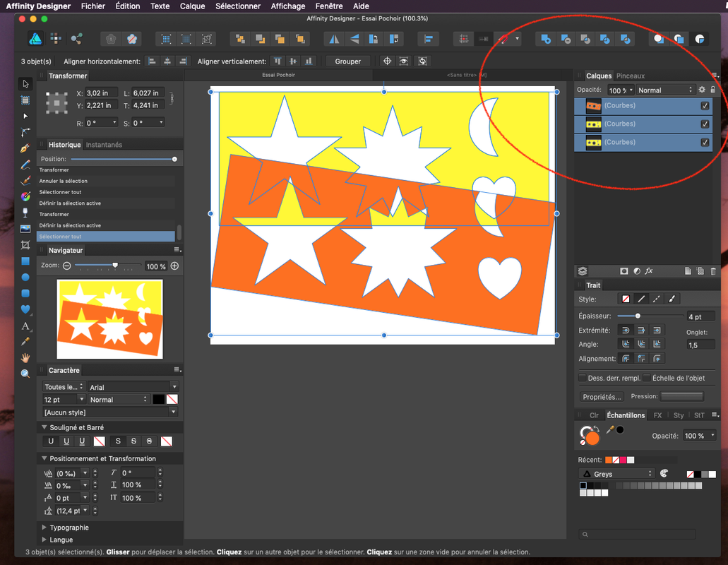Open the layer opacity 100 % dropdown
The image size is (728, 565).
pyautogui.click(x=621, y=90)
